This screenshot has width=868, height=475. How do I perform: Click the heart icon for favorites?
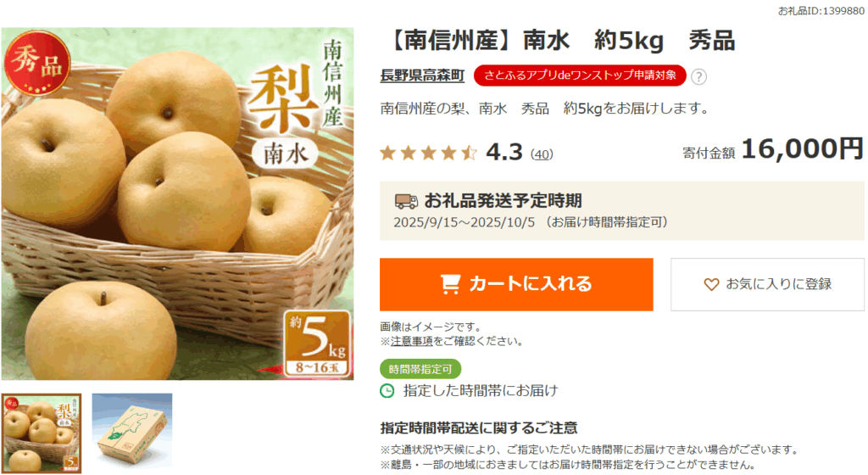click(x=711, y=284)
